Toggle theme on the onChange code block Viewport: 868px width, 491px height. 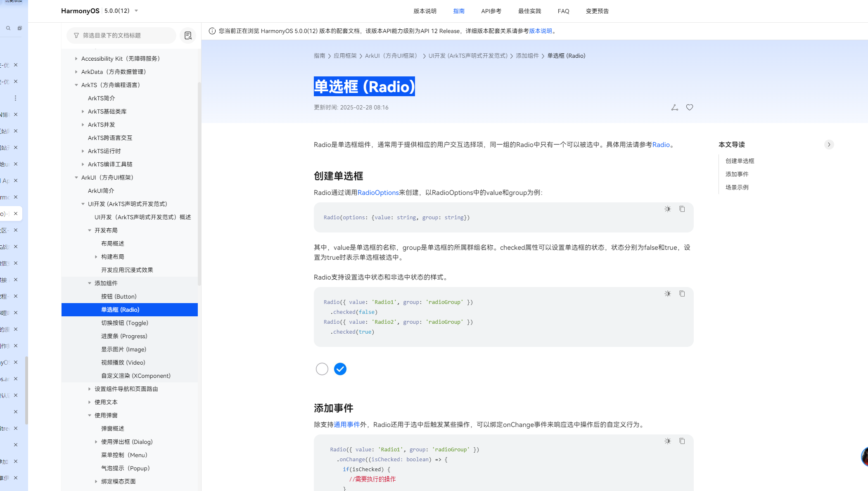(668, 441)
